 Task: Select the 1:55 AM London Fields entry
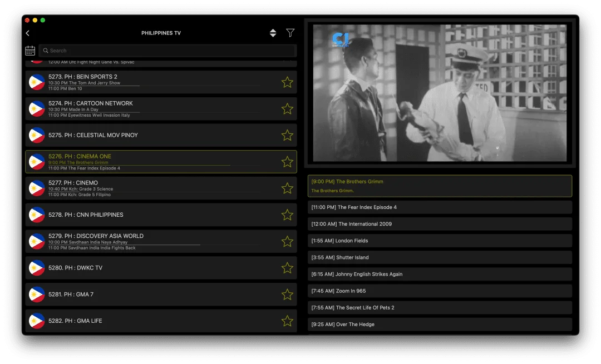point(440,241)
